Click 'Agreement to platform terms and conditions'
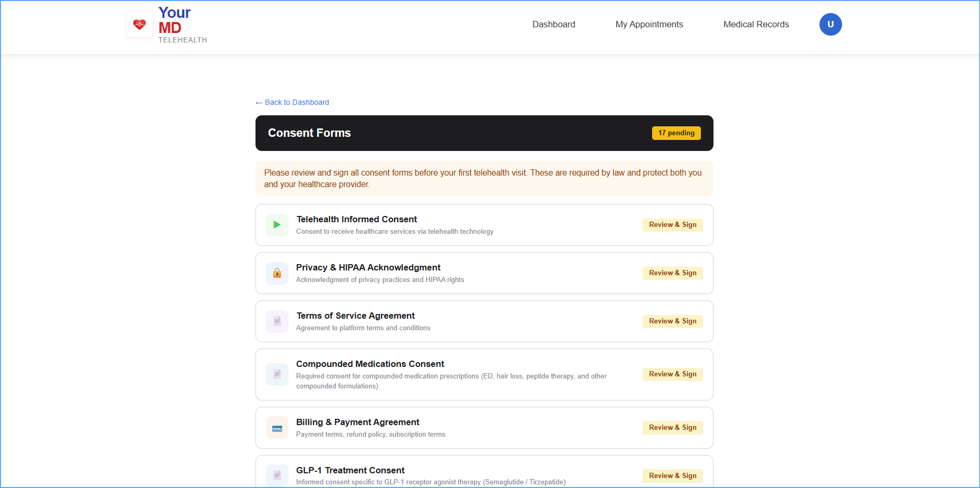The height and width of the screenshot is (488, 980). (x=363, y=328)
